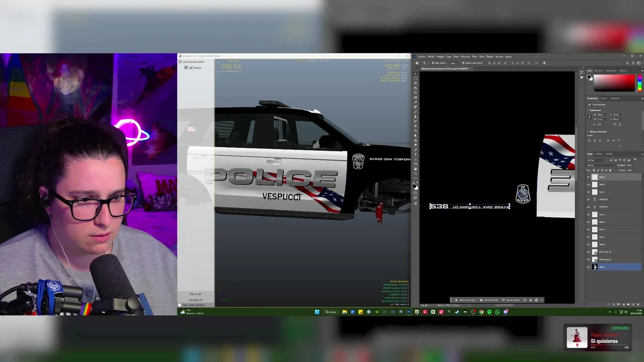The height and width of the screenshot is (362, 644).
Task: Click the taskbar Buscar search box
Action: pyautogui.click(x=331, y=312)
